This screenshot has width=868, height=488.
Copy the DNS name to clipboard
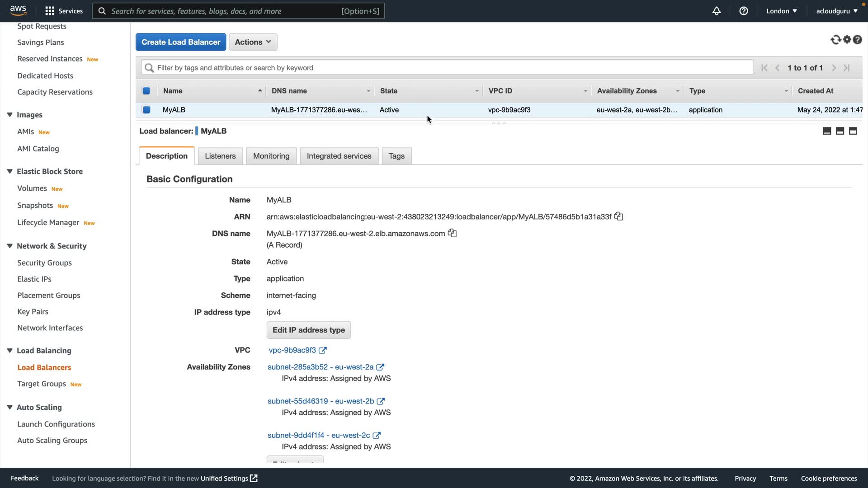pyautogui.click(x=452, y=233)
